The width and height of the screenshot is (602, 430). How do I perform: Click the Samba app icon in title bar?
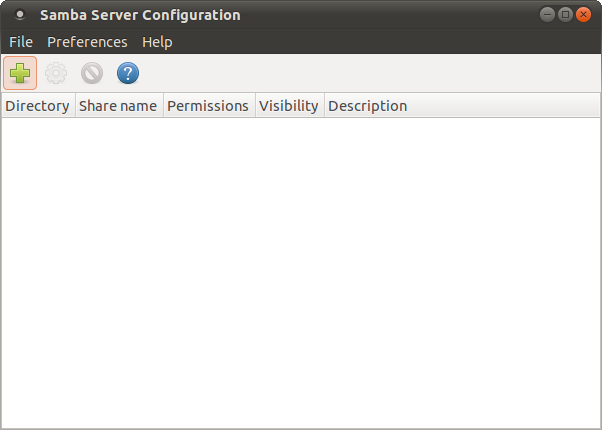[20, 15]
